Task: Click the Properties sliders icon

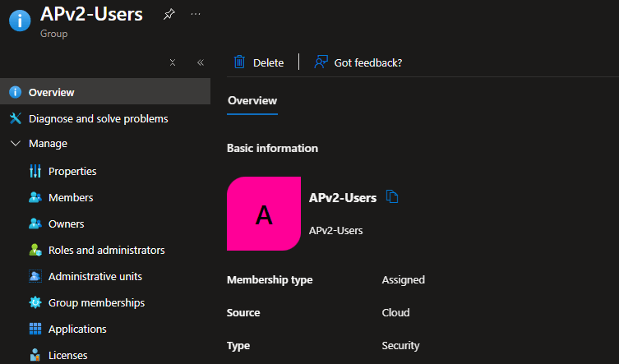Action: (35, 171)
